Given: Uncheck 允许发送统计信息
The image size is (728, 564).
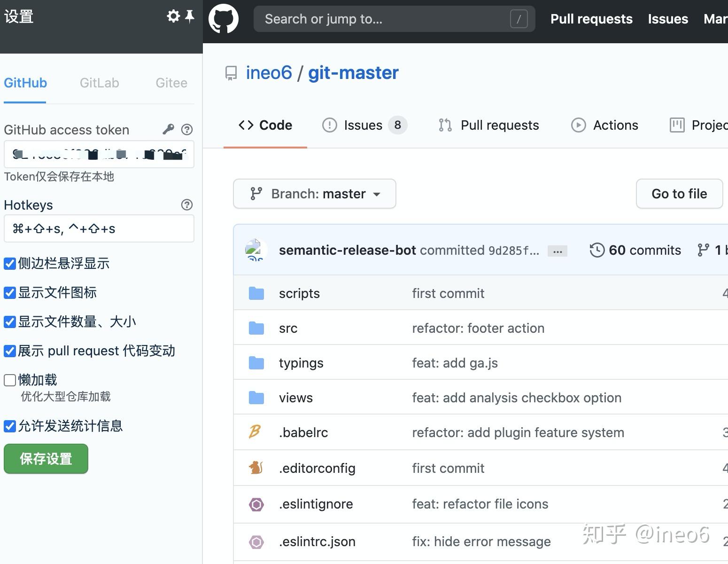Looking at the screenshot, I should (x=10, y=426).
